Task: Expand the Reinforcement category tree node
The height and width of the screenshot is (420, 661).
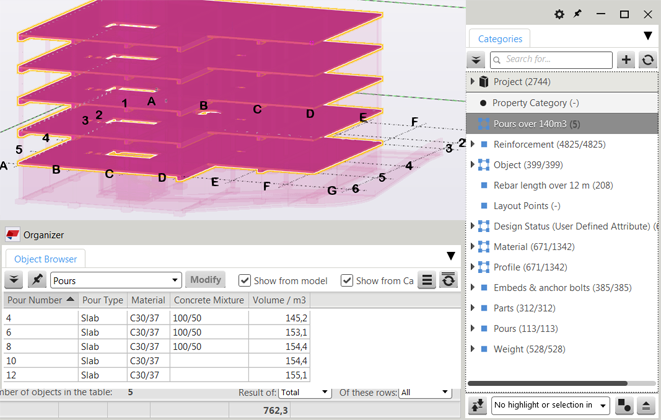Action: pos(473,144)
